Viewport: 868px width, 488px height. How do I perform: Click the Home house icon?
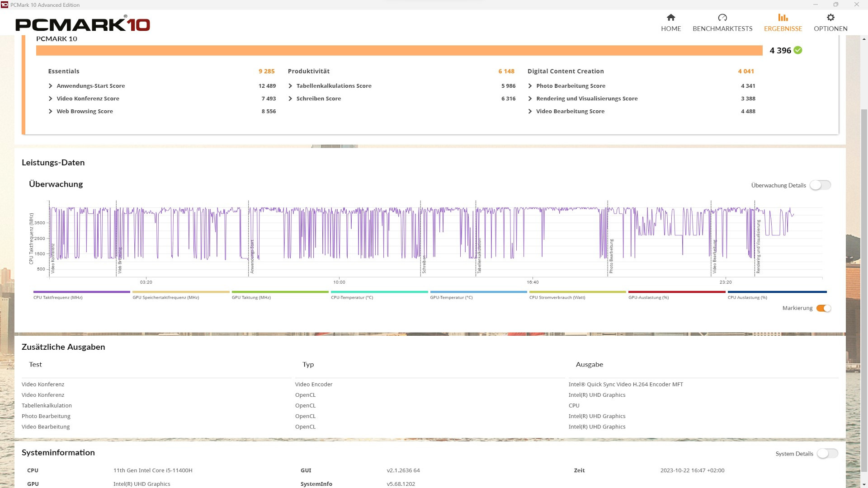point(671,18)
